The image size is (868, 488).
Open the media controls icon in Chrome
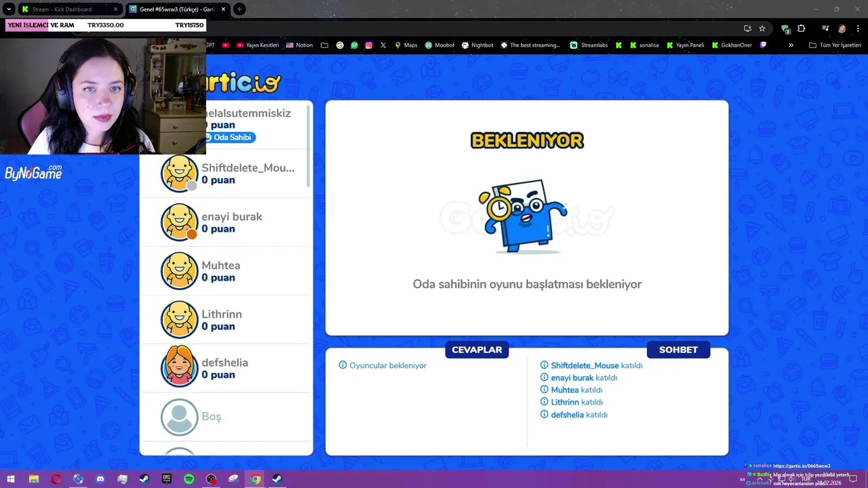(x=825, y=28)
